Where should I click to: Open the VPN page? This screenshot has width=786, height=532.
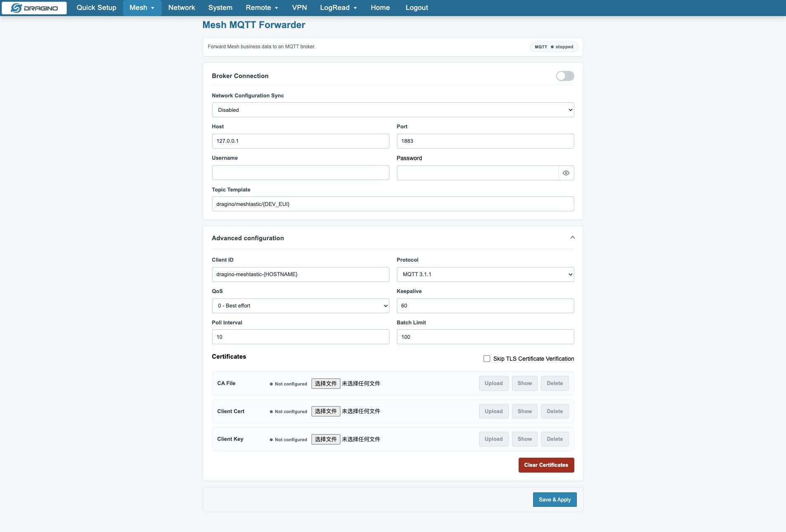pos(300,8)
